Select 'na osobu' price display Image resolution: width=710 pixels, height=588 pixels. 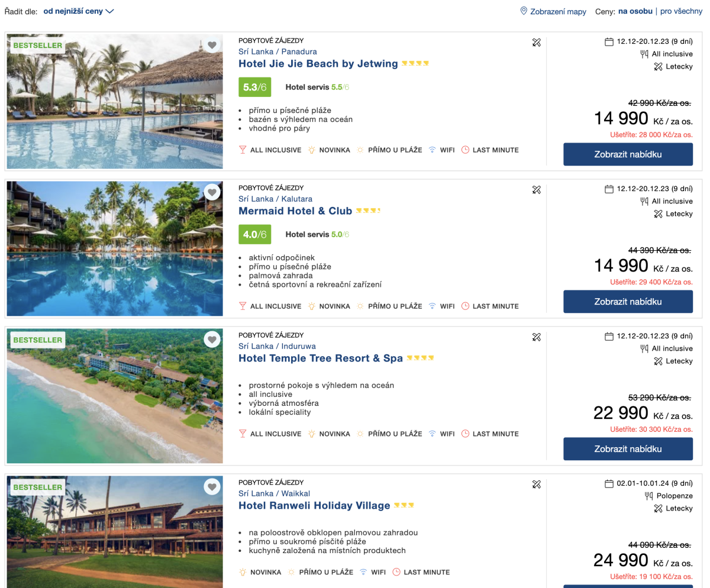(x=635, y=11)
